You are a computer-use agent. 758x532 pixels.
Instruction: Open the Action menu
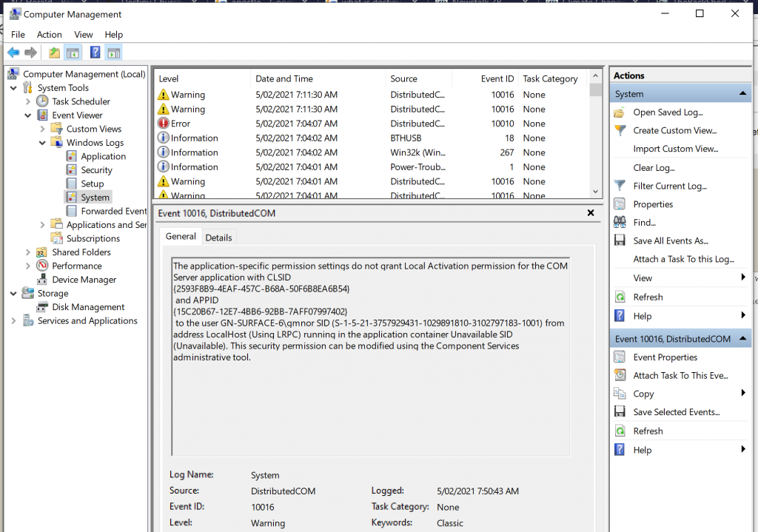click(50, 35)
